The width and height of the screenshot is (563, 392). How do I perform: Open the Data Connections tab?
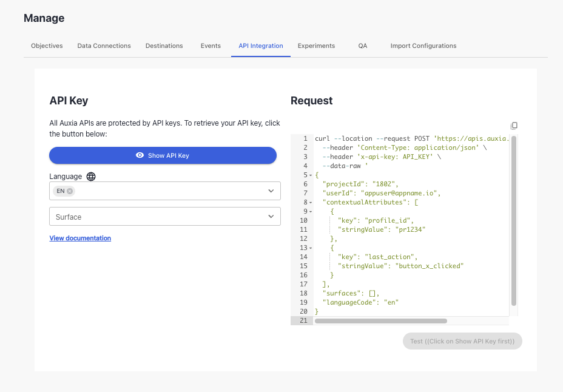point(104,46)
